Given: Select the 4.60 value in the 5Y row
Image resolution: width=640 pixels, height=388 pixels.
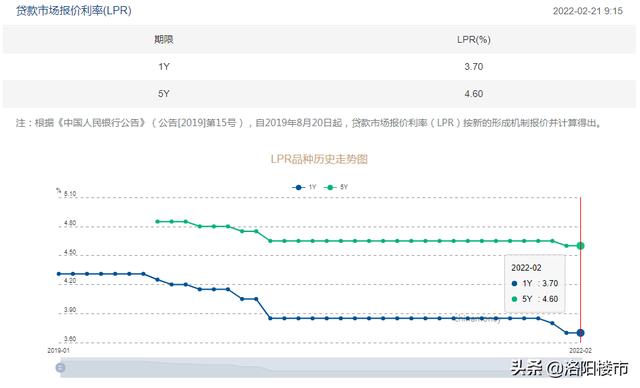Looking at the screenshot, I should click(473, 94).
